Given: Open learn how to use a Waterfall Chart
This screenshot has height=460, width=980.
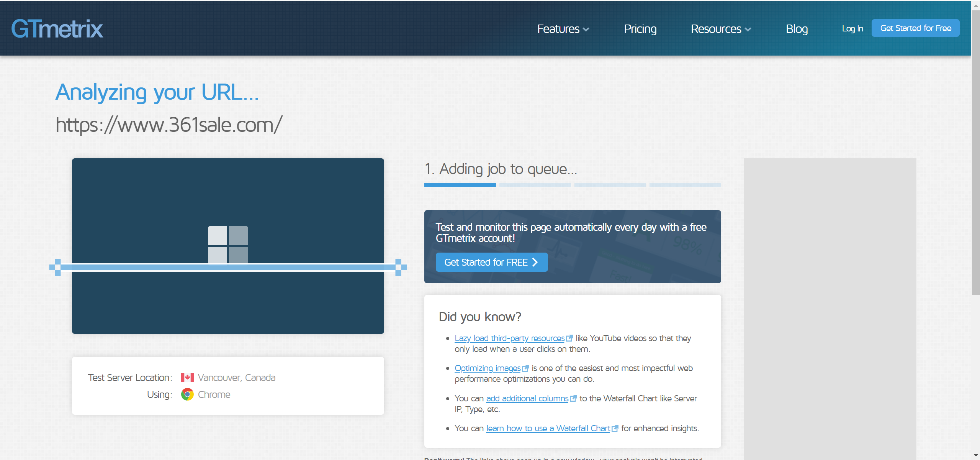Looking at the screenshot, I should [x=548, y=429].
